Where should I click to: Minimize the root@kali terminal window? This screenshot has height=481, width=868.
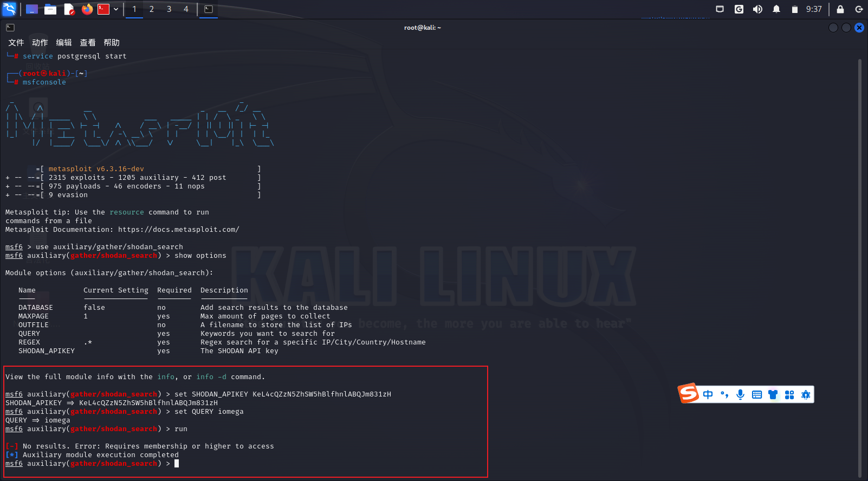pyautogui.click(x=833, y=28)
